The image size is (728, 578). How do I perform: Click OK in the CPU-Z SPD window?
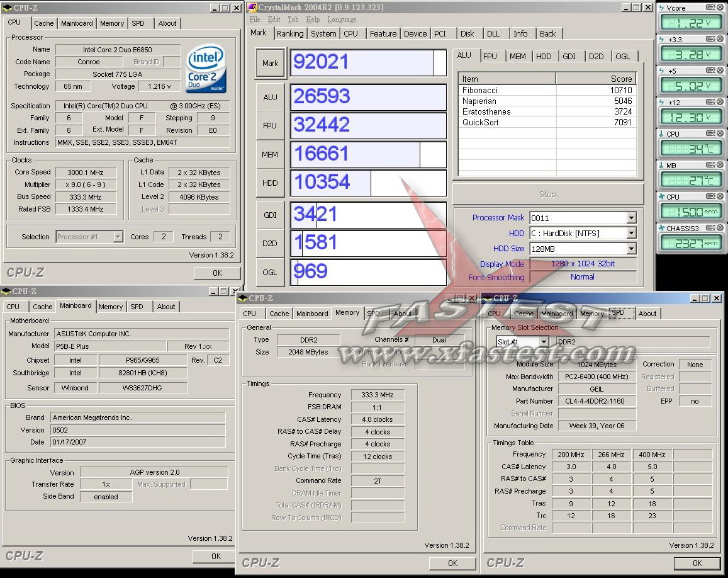point(697,563)
